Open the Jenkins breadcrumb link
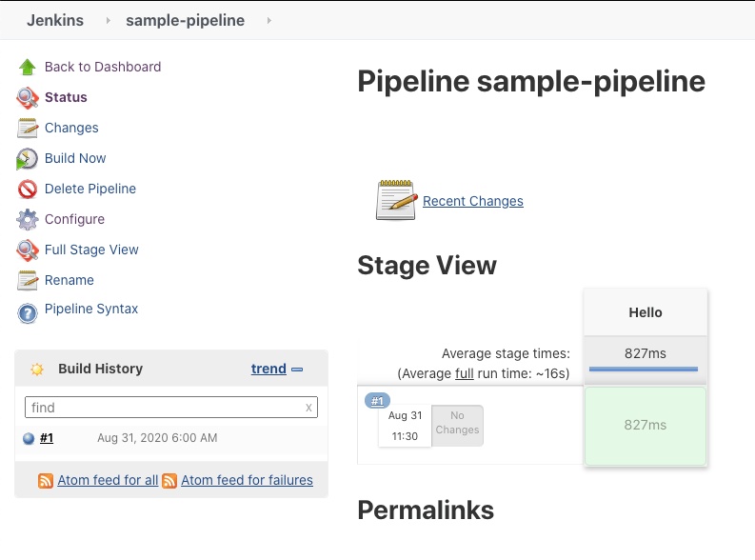The image size is (755, 560). [55, 20]
